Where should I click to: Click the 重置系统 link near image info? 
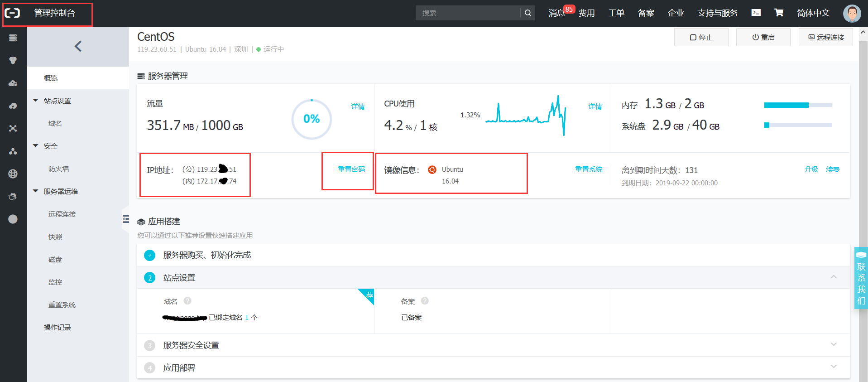(589, 169)
